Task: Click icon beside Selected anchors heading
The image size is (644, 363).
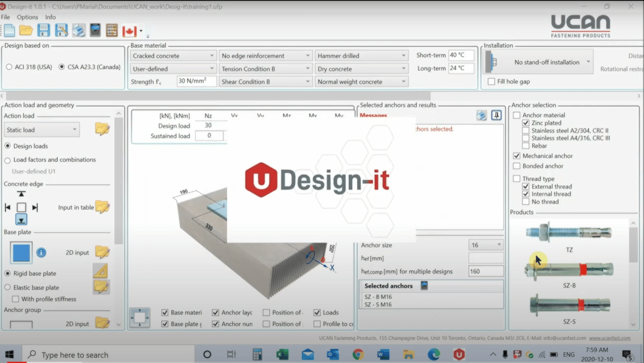Action: tap(424, 286)
